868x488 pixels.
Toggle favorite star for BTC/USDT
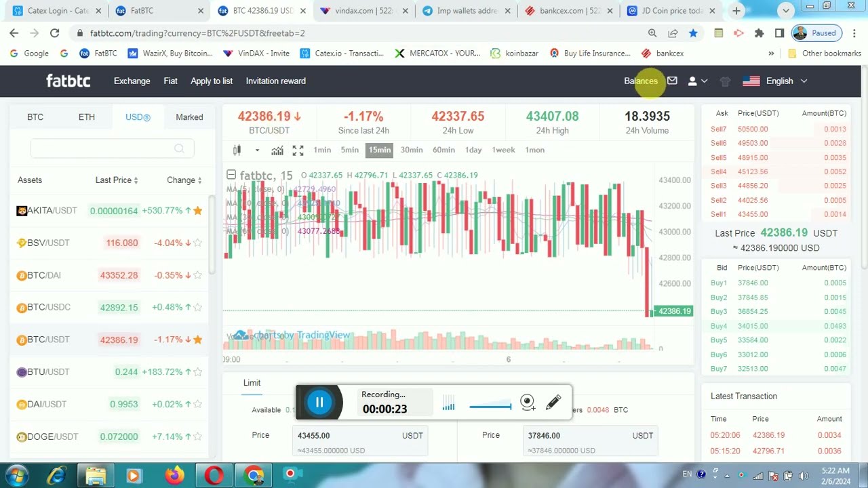197,340
